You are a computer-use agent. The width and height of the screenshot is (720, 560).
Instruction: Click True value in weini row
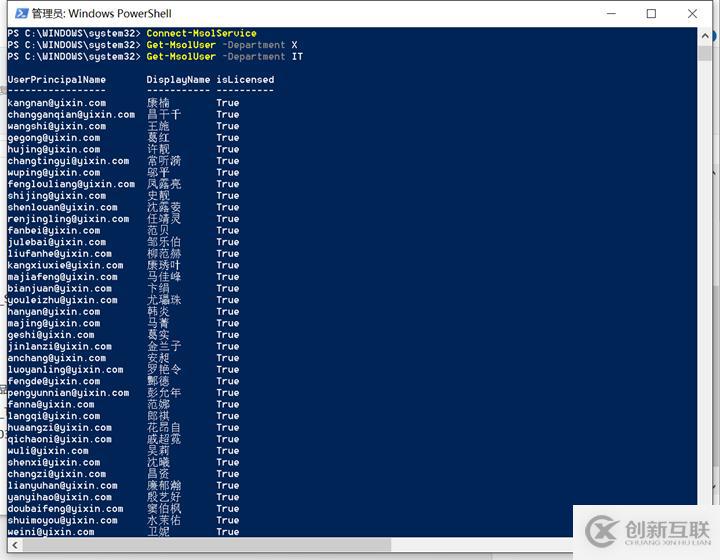[x=228, y=532]
